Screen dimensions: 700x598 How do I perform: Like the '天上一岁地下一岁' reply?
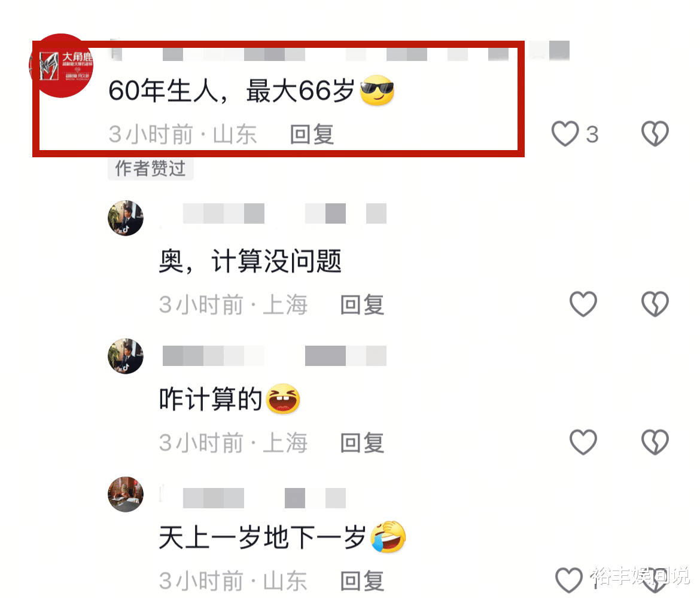coord(569,580)
